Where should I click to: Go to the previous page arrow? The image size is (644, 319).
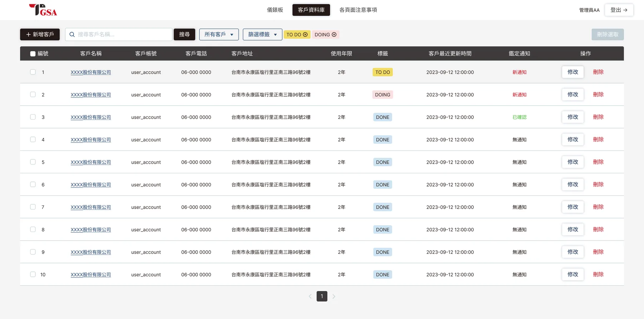coord(310,296)
